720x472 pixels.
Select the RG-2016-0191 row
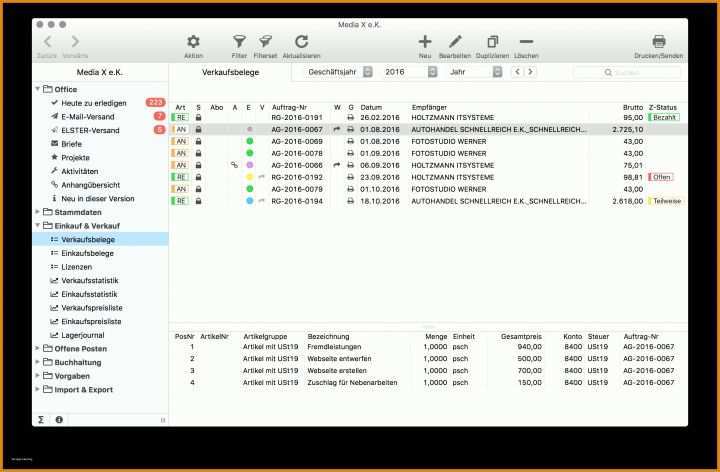coord(428,118)
